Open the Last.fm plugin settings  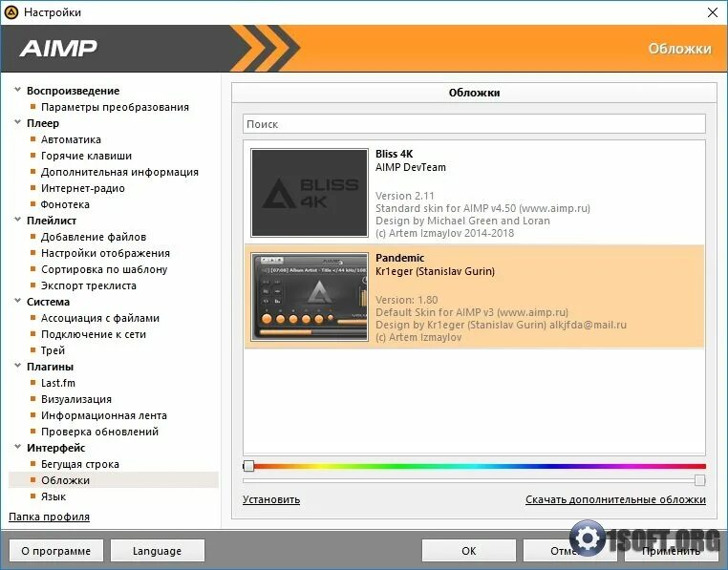pyautogui.click(x=58, y=384)
